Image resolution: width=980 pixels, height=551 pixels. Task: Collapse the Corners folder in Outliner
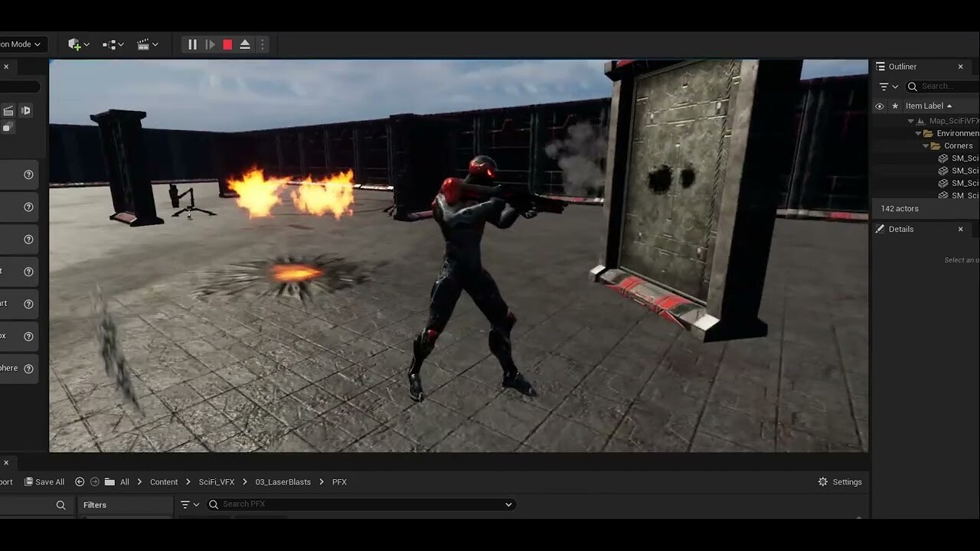tap(926, 145)
